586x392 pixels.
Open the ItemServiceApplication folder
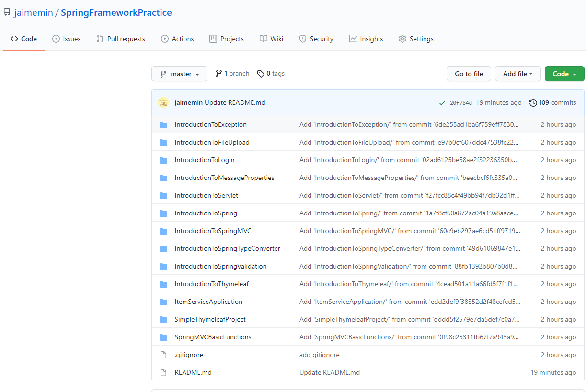point(208,302)
